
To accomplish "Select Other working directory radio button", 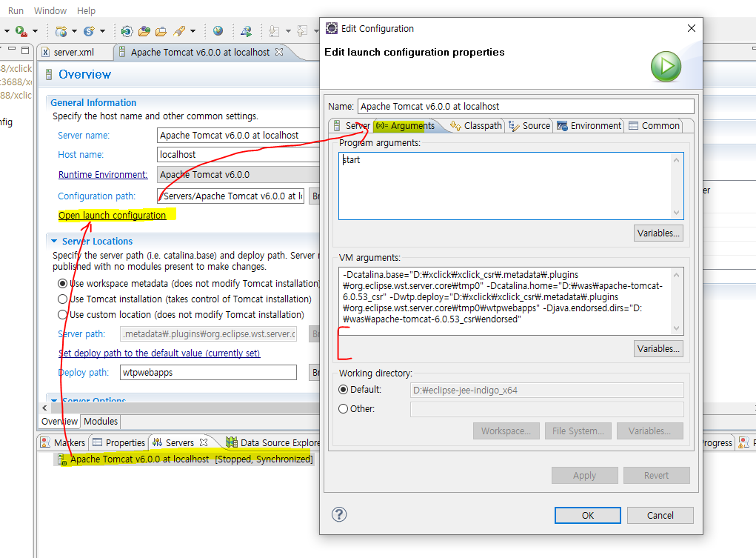I will tap(343, 409).
